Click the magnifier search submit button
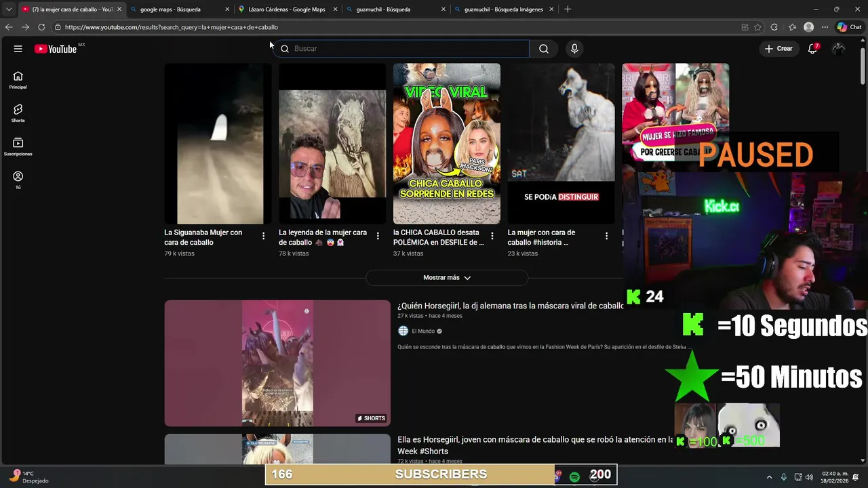The image size is (868, 488). (544, 49)
